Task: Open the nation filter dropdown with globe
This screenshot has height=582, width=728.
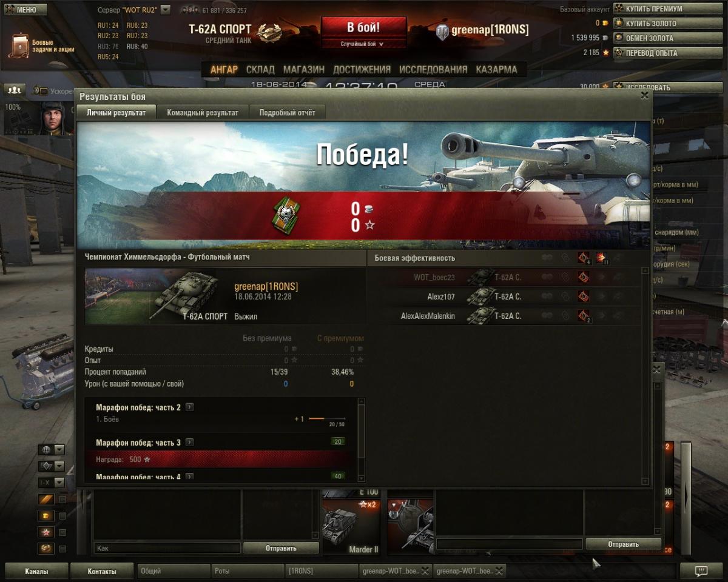Action: [x=52, y=450]
